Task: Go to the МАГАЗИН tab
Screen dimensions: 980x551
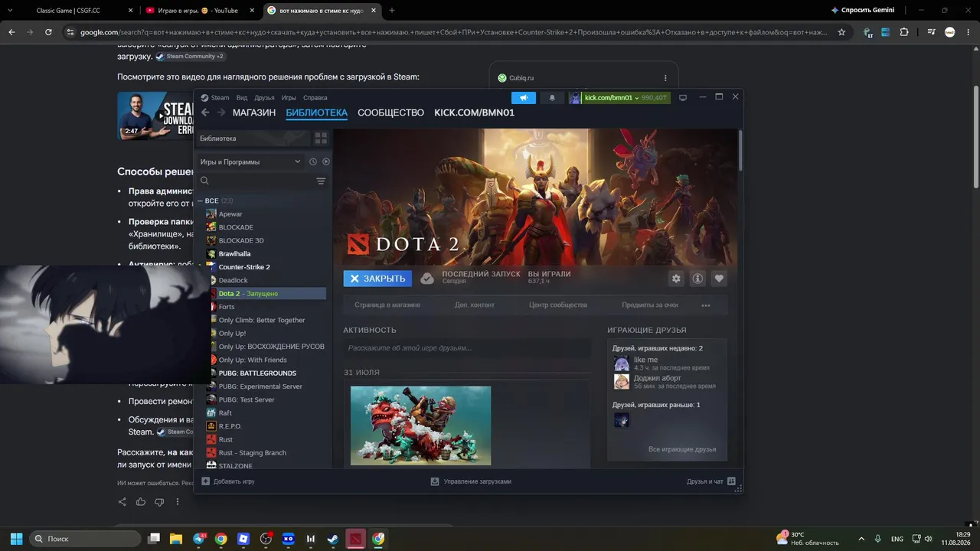Action: coord(254,112)
